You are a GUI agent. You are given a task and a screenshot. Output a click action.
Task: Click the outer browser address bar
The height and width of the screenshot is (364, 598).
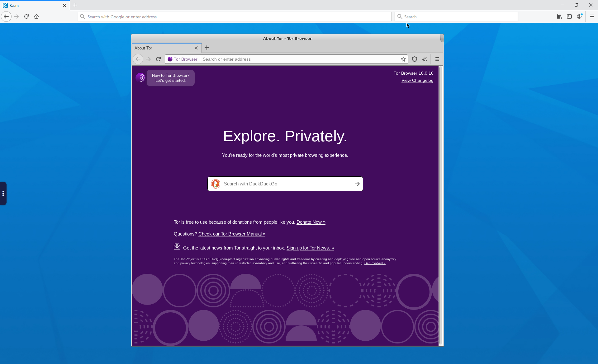click(234, 16)
